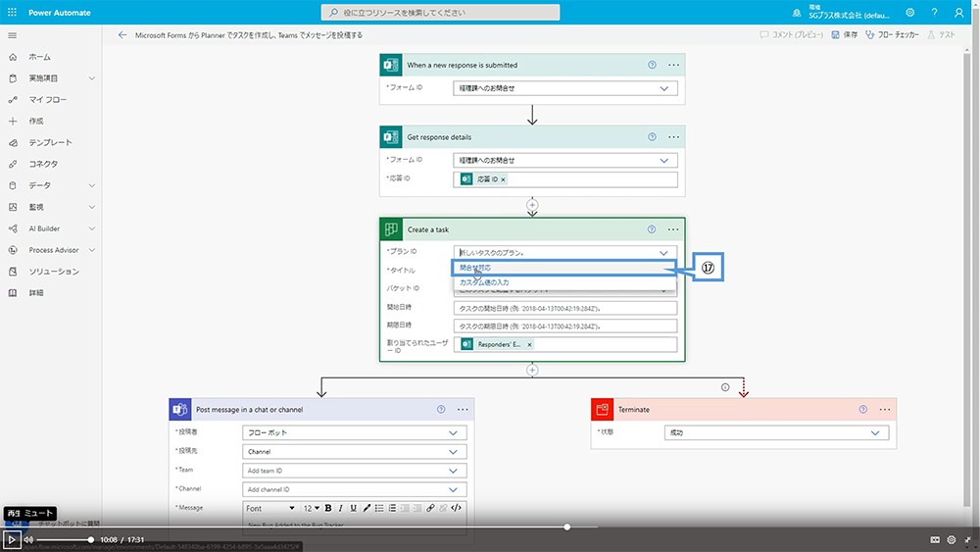Open Process Advisor in sidebar
The image size is (980, 552).
click(54, 250)
